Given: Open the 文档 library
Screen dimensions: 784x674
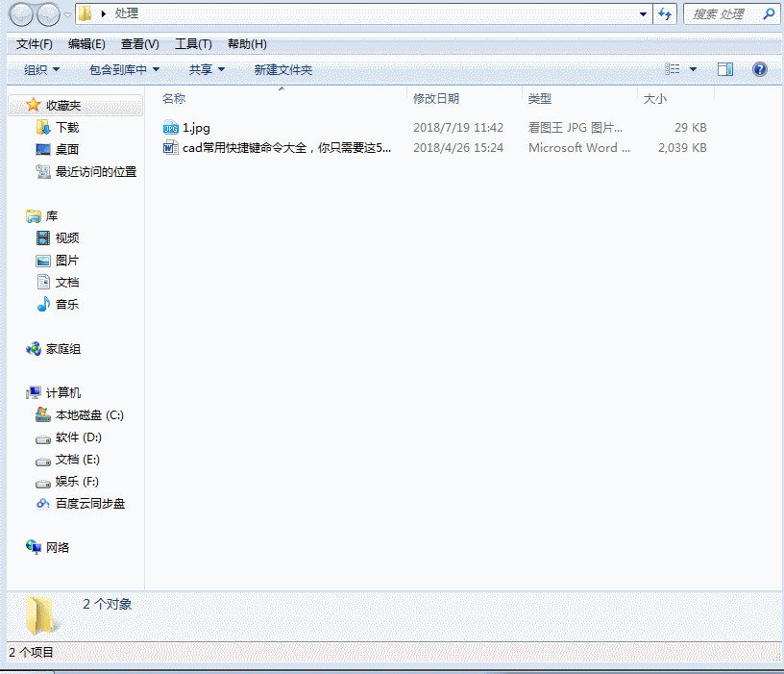Looking at the screenshot, I should pyautogui.click(x=67, y=283).
